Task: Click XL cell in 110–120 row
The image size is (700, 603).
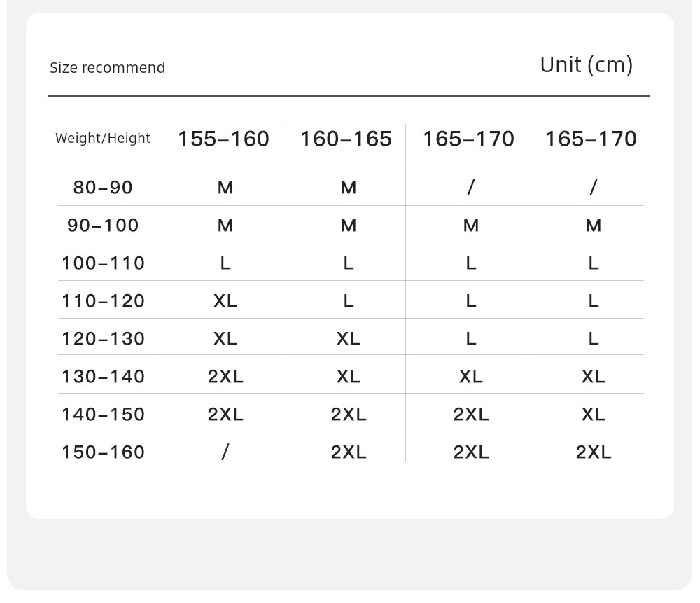Action: pos(225,301)
